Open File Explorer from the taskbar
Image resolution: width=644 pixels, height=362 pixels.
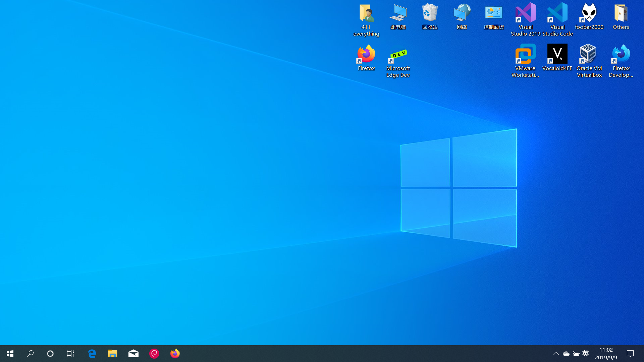coord(112,354)
